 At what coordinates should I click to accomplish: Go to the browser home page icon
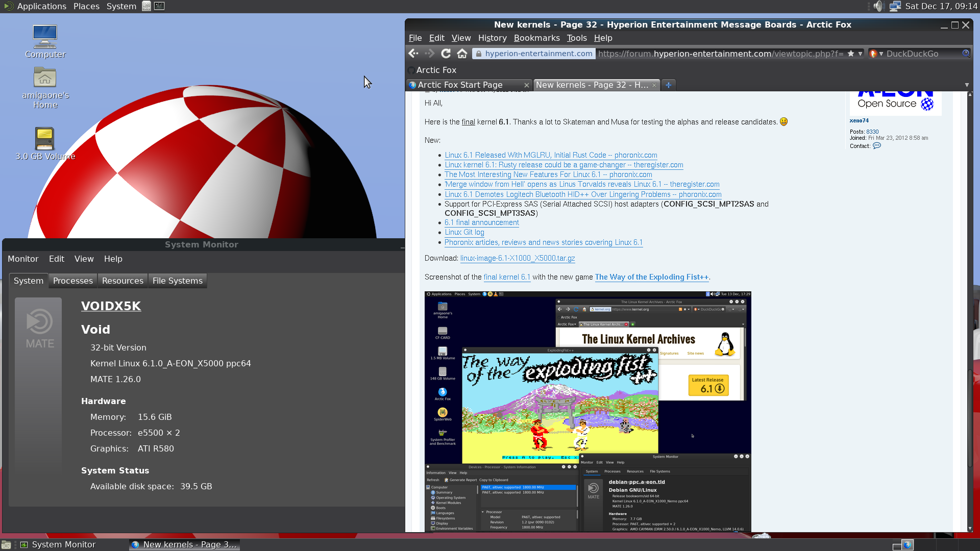point(462,54)
